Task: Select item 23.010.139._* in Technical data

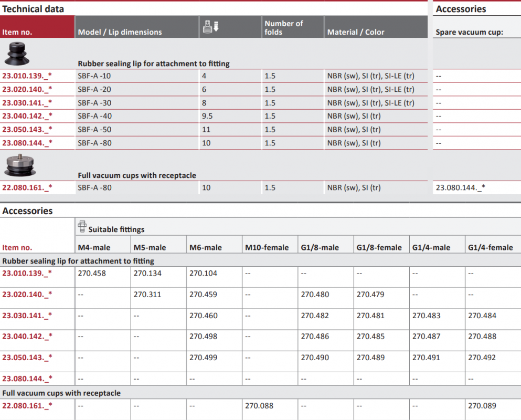Action: [x=27, y=76]
